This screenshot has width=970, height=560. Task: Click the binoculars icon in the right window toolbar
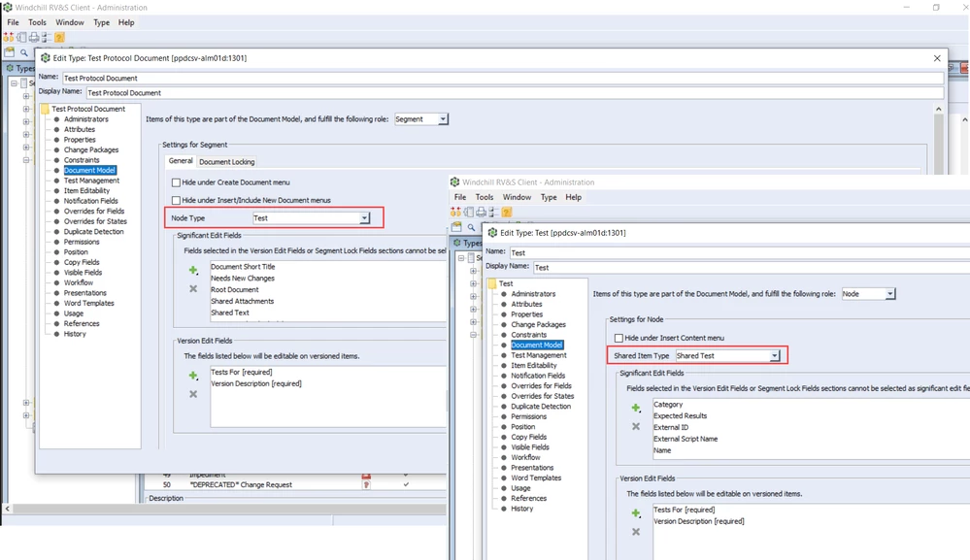point(456,212)
